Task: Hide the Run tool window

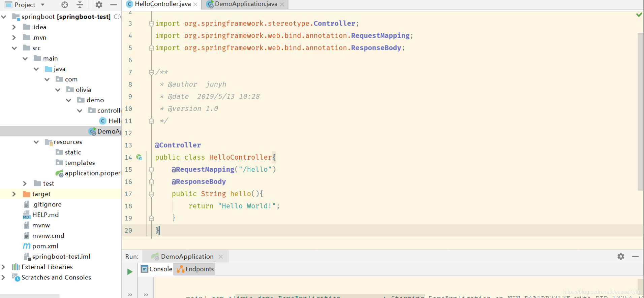Action: [635, 257]
